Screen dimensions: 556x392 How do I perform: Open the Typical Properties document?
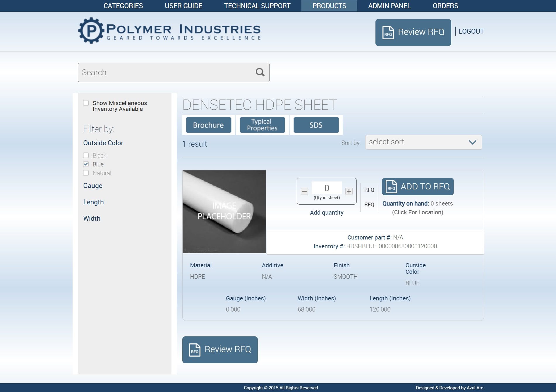pyautogui.click(x=262, y=125)
